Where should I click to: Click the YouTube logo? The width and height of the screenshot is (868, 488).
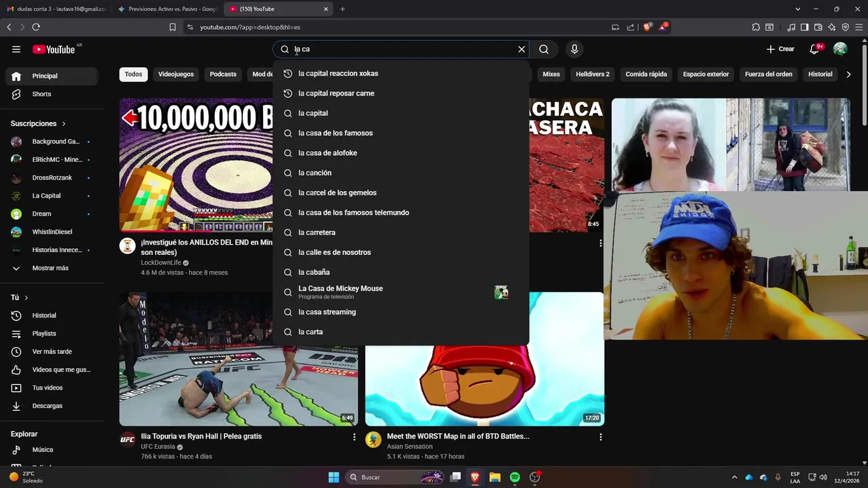pyautogui.click(x=54, y=49)
